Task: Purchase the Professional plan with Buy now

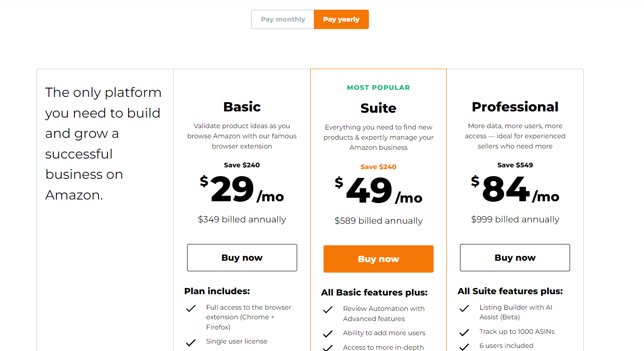Action: pyautogui.click(x=515, y=258)
